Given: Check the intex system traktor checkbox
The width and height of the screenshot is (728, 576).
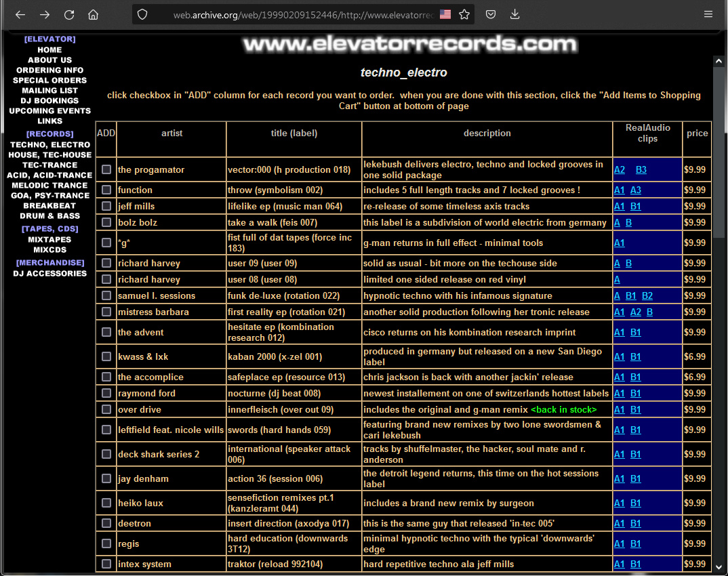Looking at the screenshot, I should [x=106, y=564].
